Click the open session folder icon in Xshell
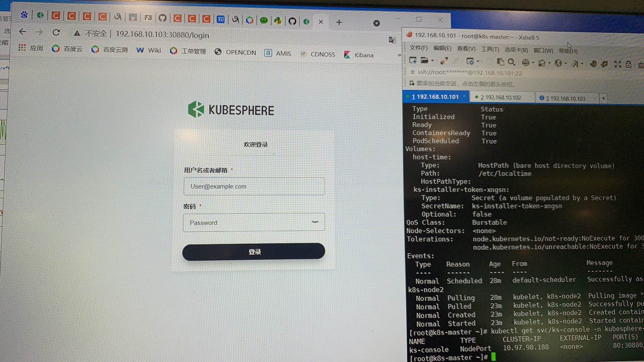 [x=425, y=61]
